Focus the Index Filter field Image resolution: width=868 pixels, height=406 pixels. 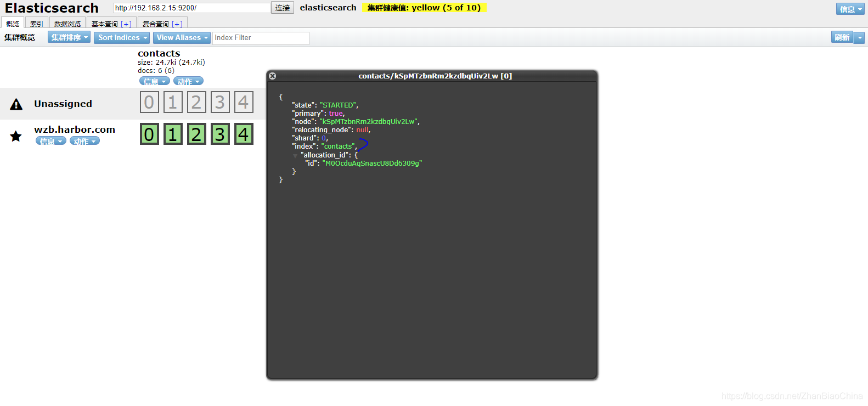click(261, 38)
